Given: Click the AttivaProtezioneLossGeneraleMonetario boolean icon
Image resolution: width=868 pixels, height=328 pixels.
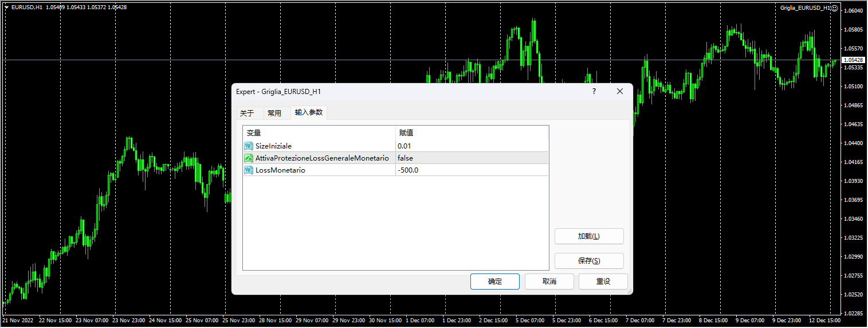Looking at the screenshot, I should [249, 158].
